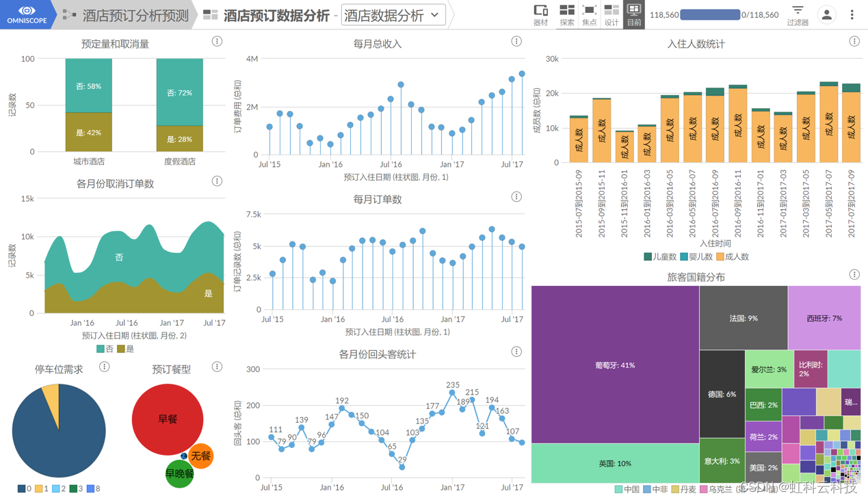Click the 235 peak point in returning guests chart
The height and width of the screenshot is (500, 868).
pos(452,393)
